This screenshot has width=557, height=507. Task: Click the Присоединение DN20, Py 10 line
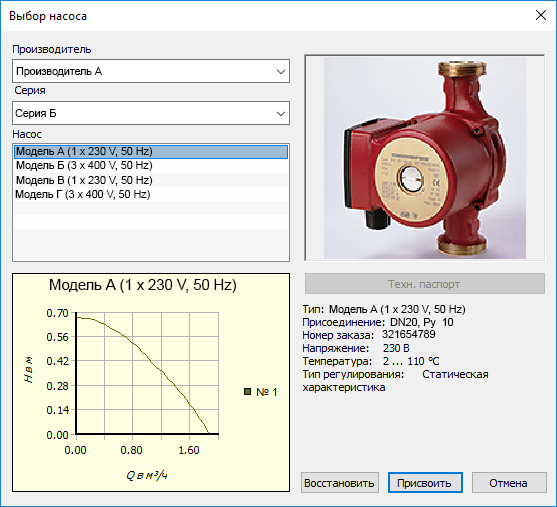tap(378, 322)
